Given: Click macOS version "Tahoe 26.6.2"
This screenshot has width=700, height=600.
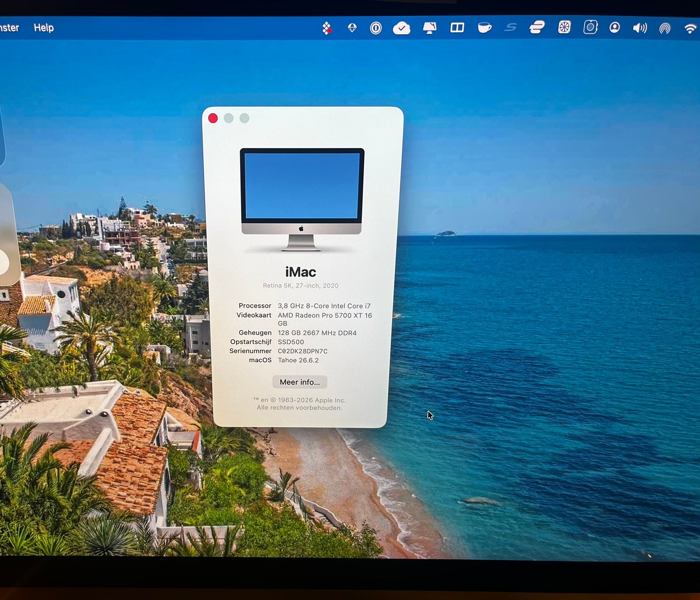Looking at the screenshot, I should [298, 360].
